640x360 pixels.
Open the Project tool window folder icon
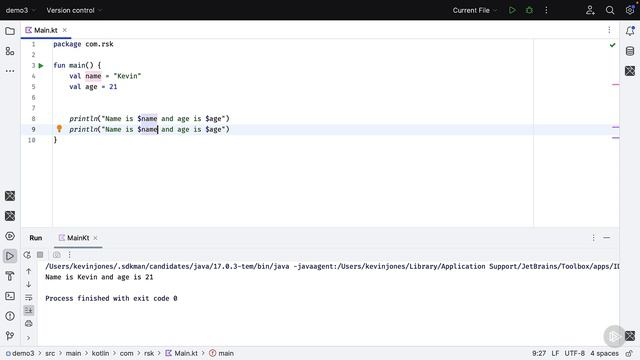click(10, 31)
